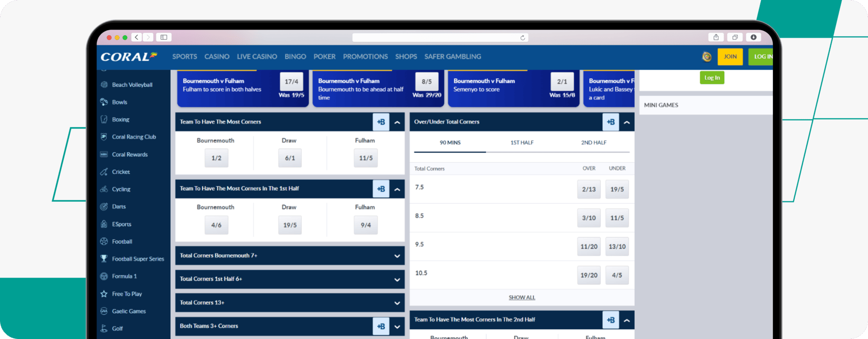Image resolution: width=868 pixels, height=339 pixels.
Task: Add Both Teams 3+ Corners to bet builder
Action: [x=381, y=326]
